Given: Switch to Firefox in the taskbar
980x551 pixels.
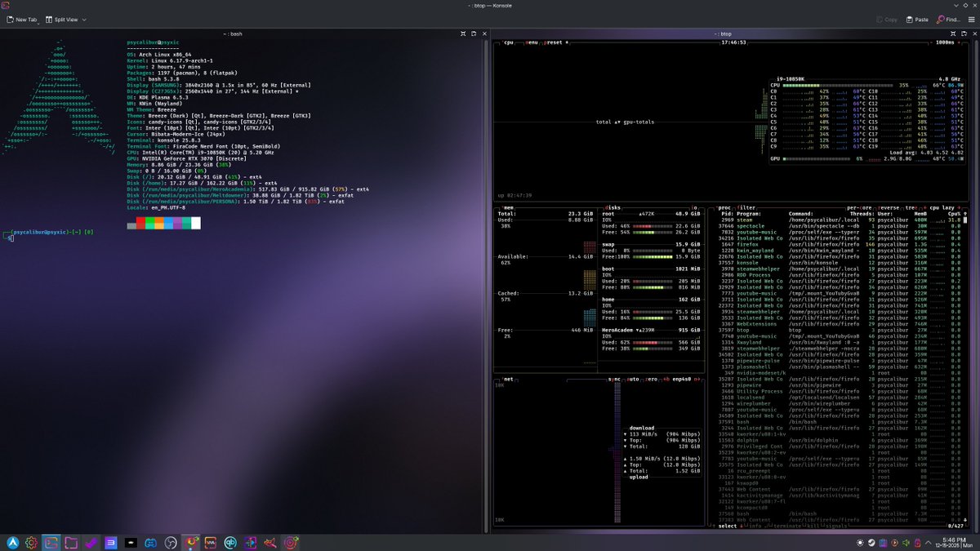Looking at the screenshot, I should click(191, 542).
